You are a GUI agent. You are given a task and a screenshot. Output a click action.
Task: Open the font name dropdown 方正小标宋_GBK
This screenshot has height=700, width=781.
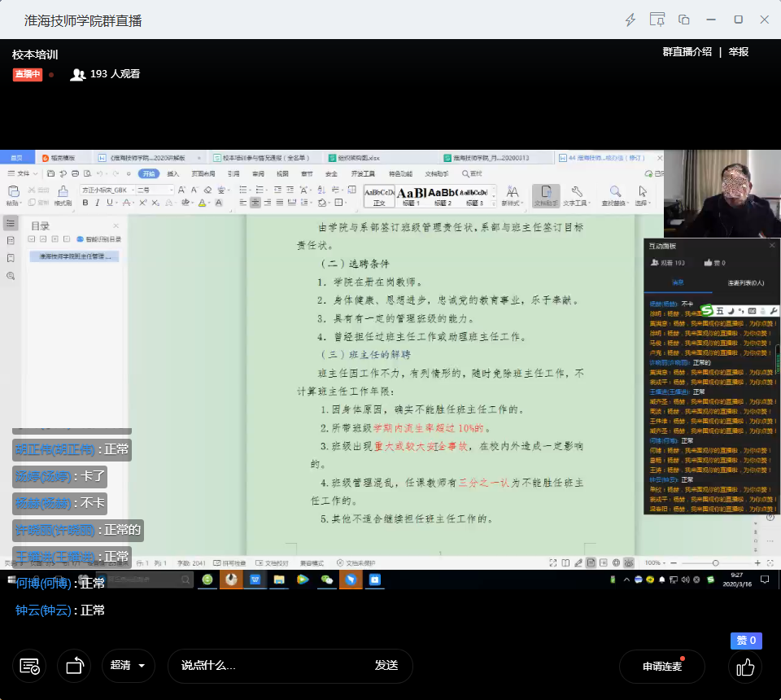tap(106, 190)
